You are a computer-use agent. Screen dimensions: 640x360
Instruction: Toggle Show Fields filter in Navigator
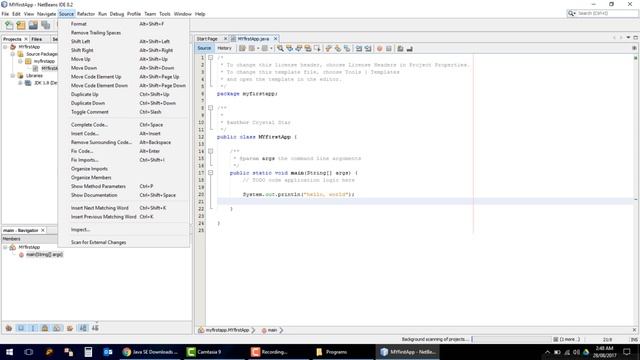point(21,328)
